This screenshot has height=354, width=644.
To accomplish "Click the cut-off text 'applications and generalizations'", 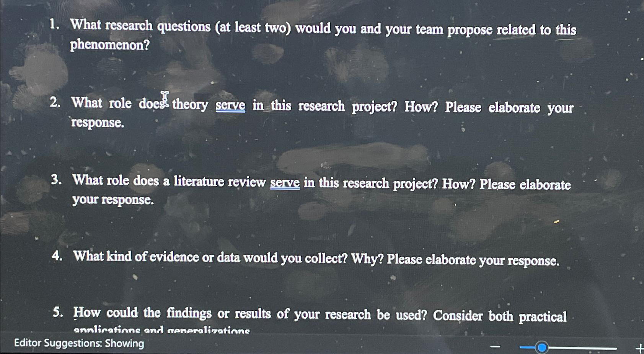I will [x=162, y=330].
